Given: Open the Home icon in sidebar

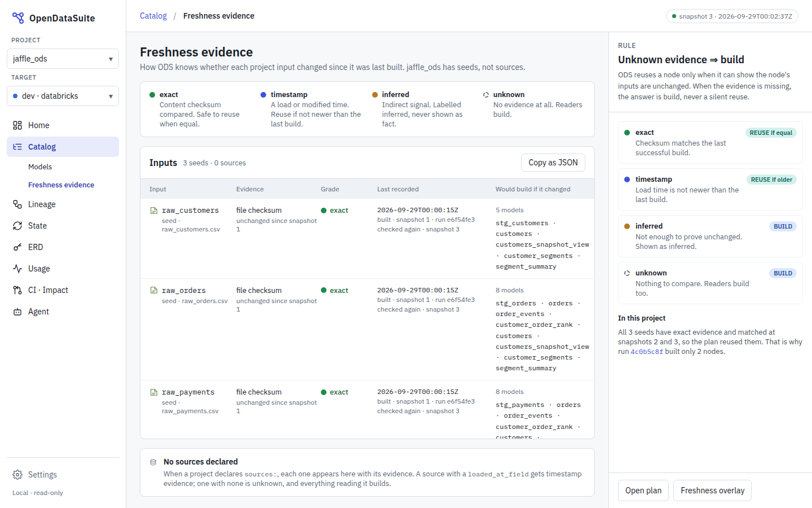Looking at the screenshot, I should (x=17, y=125).
